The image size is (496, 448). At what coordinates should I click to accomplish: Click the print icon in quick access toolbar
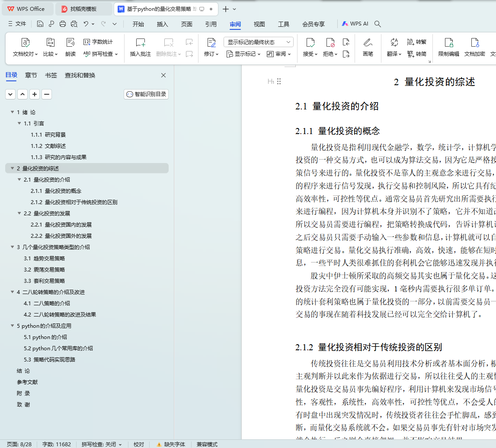(x=63, y=24)
